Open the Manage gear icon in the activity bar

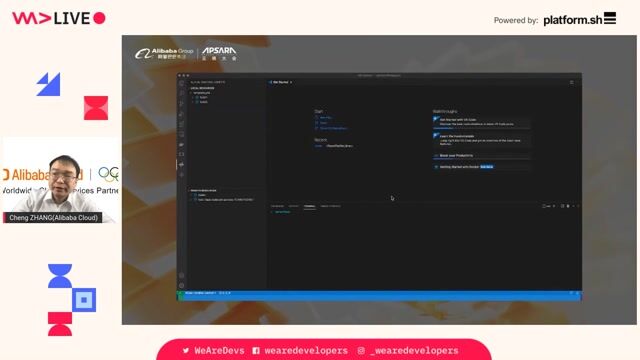coord(182,285)
